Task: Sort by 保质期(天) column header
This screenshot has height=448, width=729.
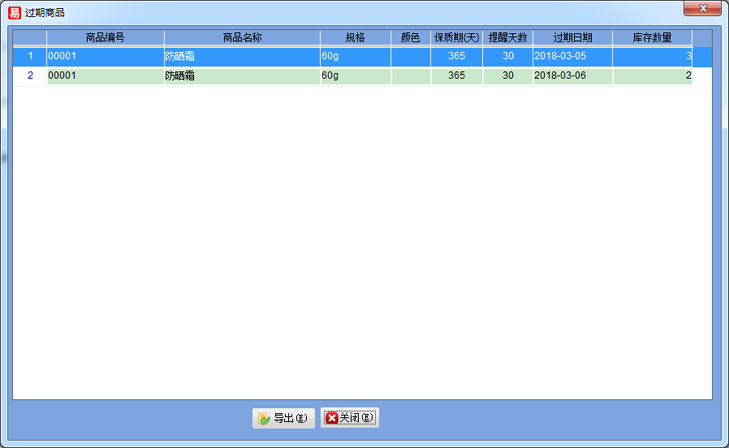Action: 456,37
